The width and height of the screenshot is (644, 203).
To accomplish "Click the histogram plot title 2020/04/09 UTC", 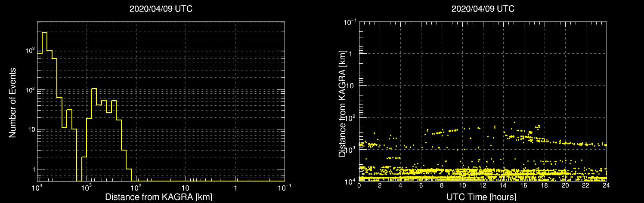I will click(161, 9).
